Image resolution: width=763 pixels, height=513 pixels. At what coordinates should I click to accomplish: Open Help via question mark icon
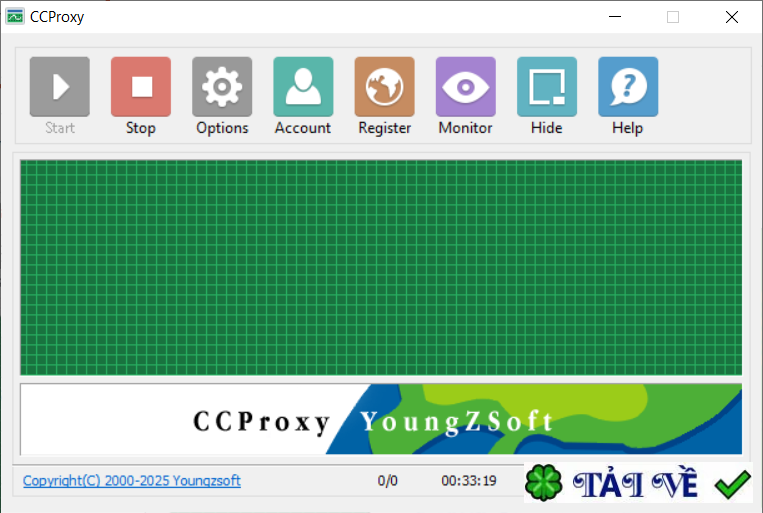click(628, 87)
